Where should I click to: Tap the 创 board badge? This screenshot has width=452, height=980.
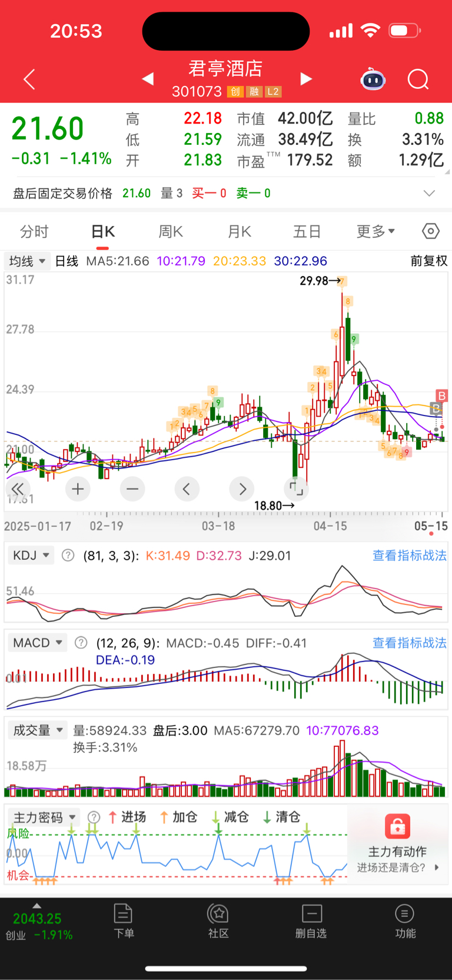pyautogui.click(x=235, y=92)
